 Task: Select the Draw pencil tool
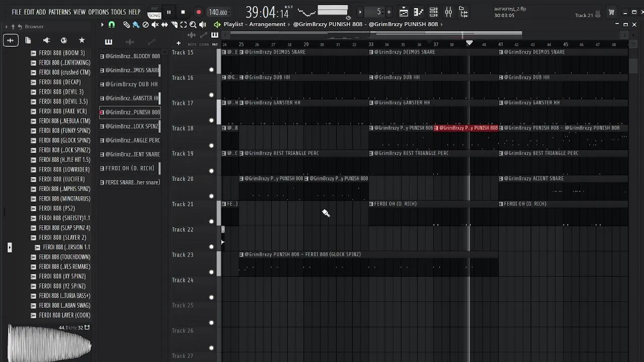pyautogui.click(x=126, y=24)
